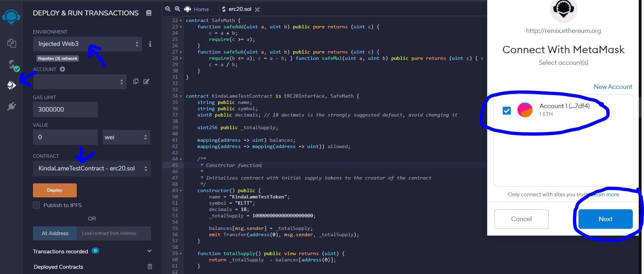The height and width of the screenshot is (274, 644).
Task: Click remix.ethereum.org URL in MetaMask
Action: point(563,31)
